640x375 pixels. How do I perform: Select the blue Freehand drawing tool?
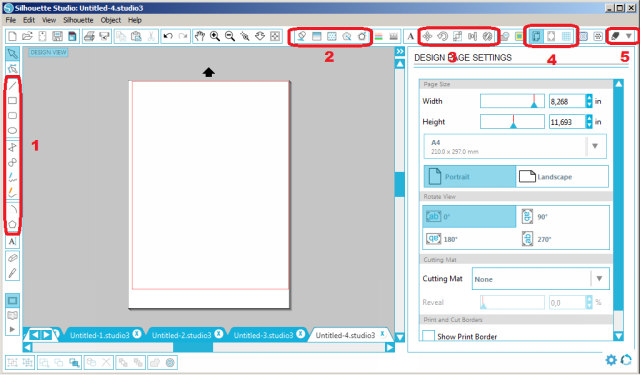click(13, 178)
